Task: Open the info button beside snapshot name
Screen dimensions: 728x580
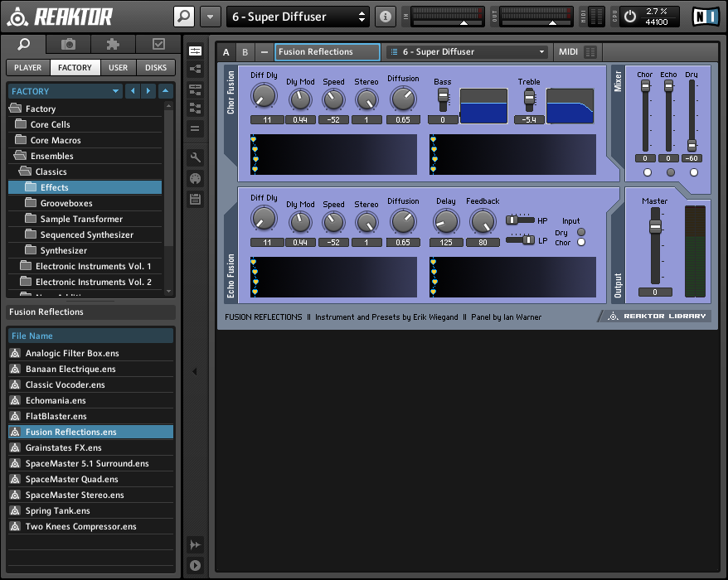Action: point(385,17)
